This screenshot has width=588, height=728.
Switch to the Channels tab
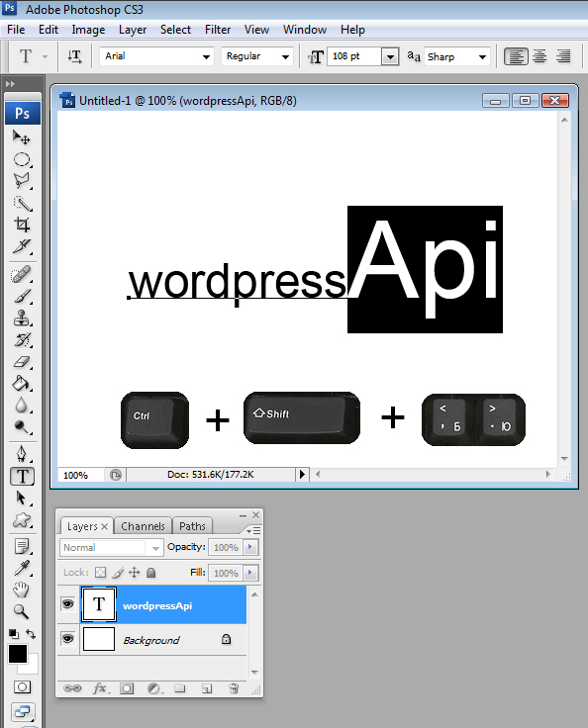[143, 526]
